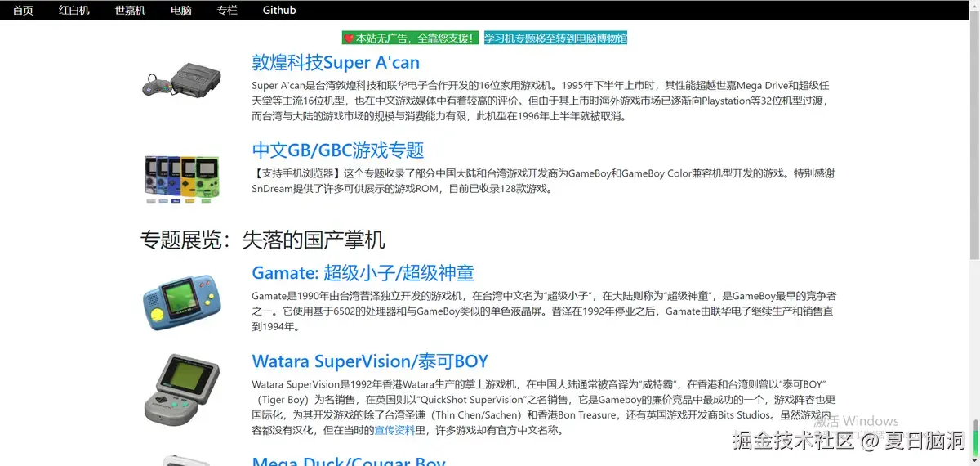Screen dimensions: 980x466
Task: Click the colorful GameBoy Color handhelds image
Action: tap(182, 178)
